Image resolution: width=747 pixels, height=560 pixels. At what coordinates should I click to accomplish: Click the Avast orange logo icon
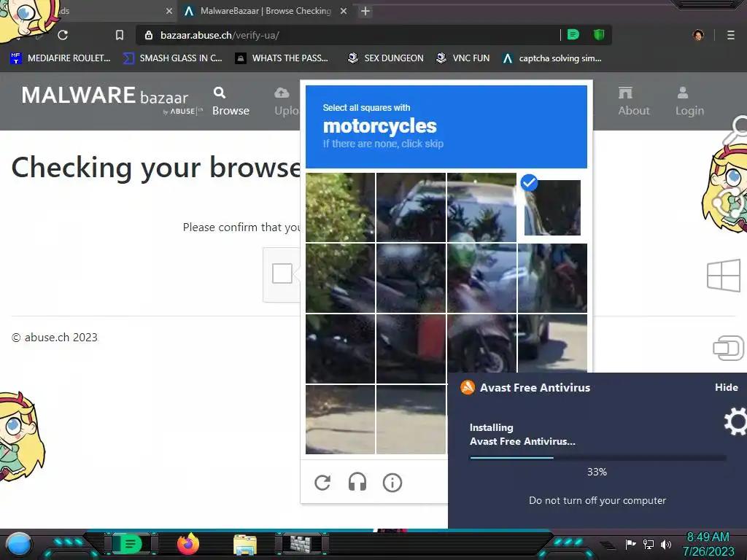tap(468, 387)
